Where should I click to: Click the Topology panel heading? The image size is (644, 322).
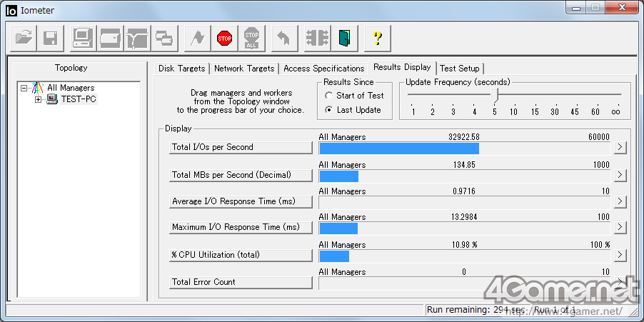tap(71, 68)
